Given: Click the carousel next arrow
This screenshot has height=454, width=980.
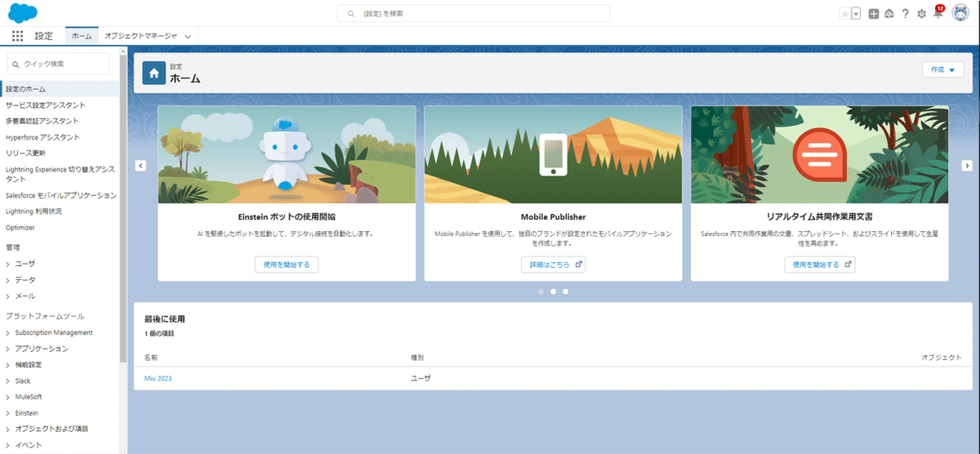Looking at the screenshot, I should (x=967, y=166).
